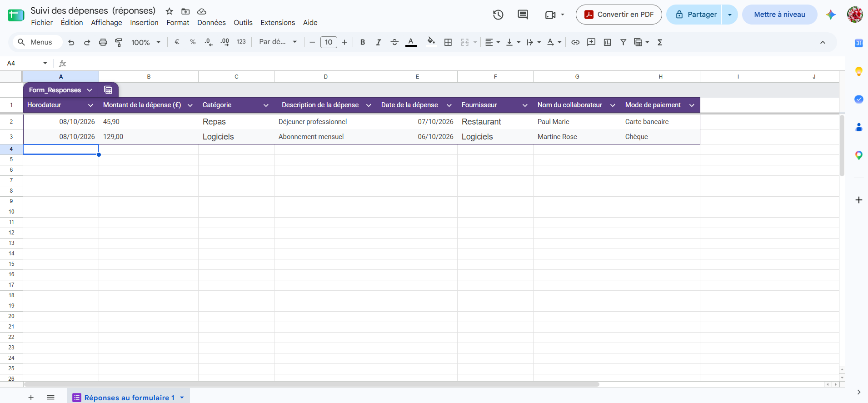This screenshot has width=868, height=403.
Task: Print the spreadsheet using printer icon
Action: pyautogui.click(x=103, y=42)
